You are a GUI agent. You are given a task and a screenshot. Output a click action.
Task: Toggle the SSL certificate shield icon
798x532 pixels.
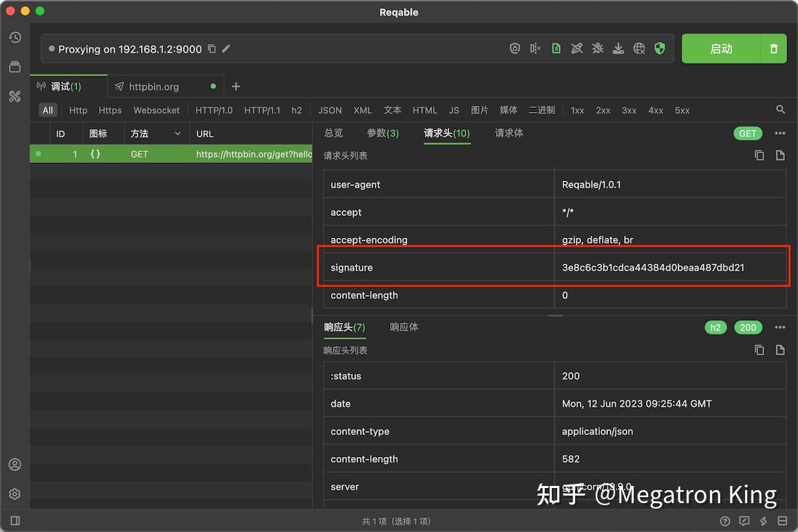point(659,48)
